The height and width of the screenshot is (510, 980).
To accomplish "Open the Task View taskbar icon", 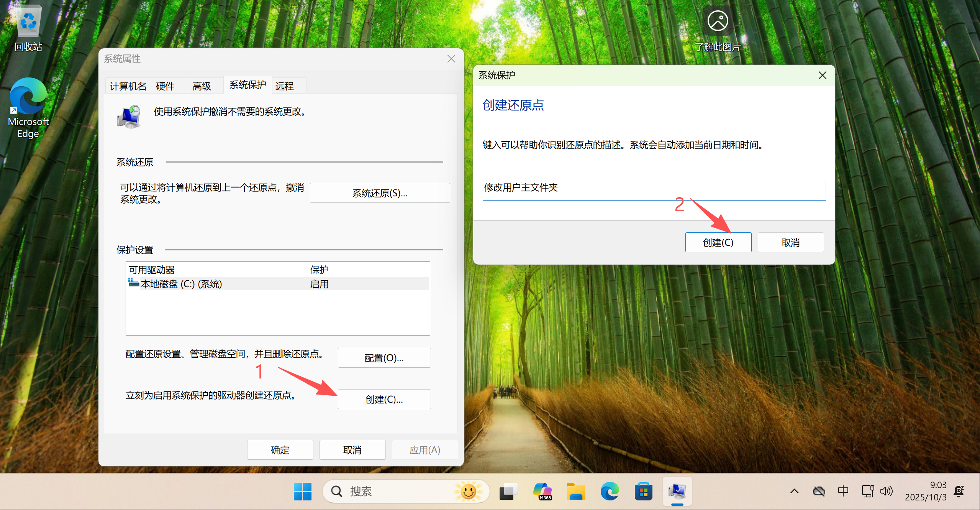I will (508, 491).
